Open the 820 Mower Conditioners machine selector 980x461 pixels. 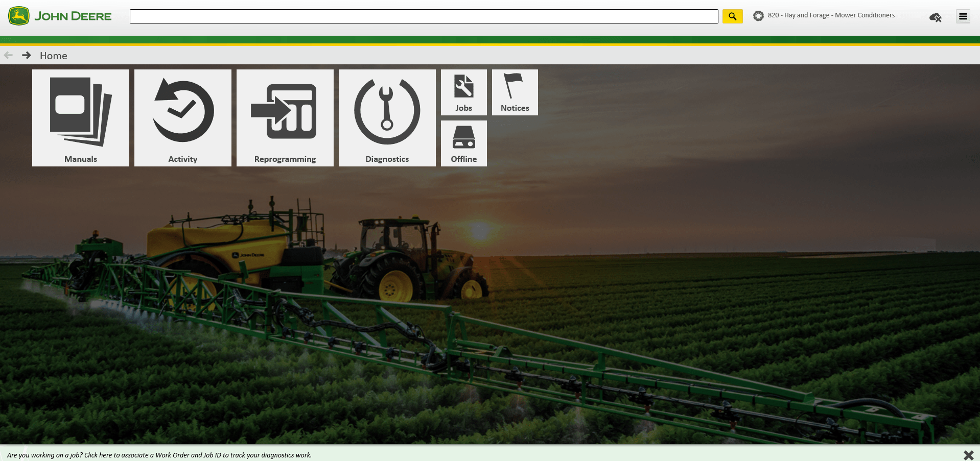pos(830,15)
